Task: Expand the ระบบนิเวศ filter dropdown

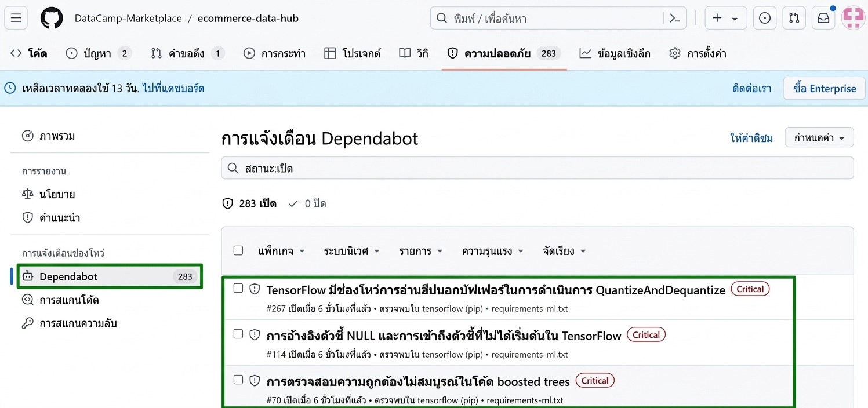Action: point(352,251)
